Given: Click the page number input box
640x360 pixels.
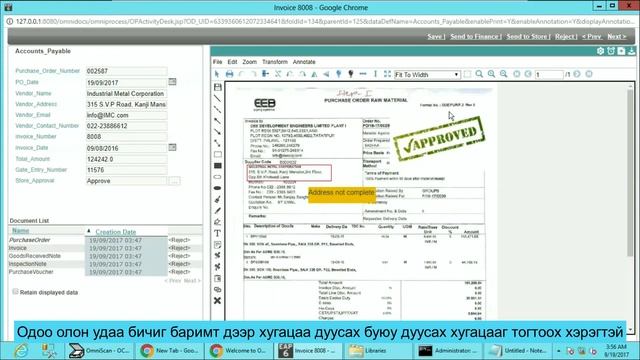Looking at the screenshot, I should click(x=549, y=75).
